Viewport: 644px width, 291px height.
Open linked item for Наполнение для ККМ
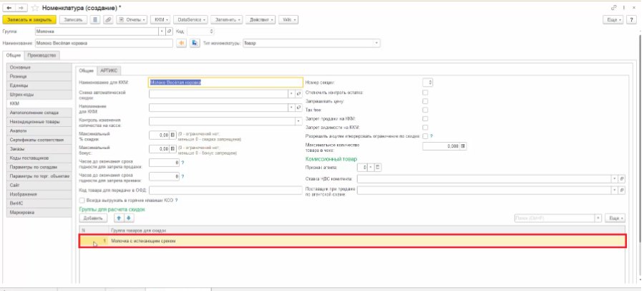click(298, 108)
